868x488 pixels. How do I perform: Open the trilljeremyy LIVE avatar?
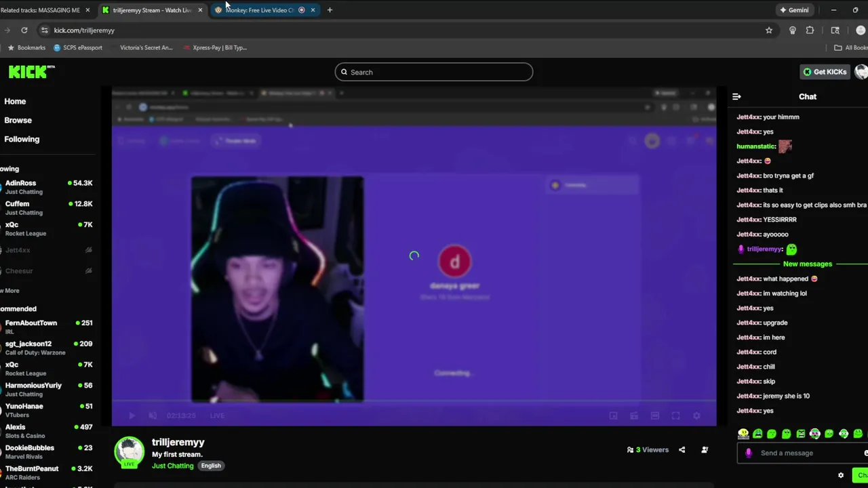pos(129,453)
